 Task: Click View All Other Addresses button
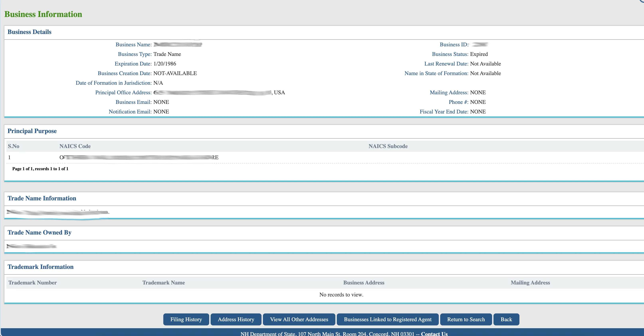tap(299, 319)
